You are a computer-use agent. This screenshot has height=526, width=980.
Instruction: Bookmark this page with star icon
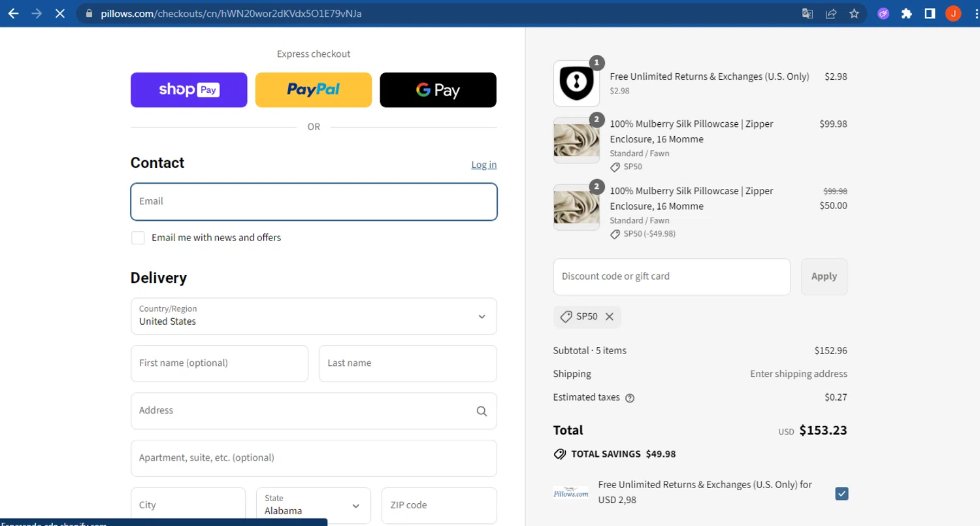tap(854, 13)
